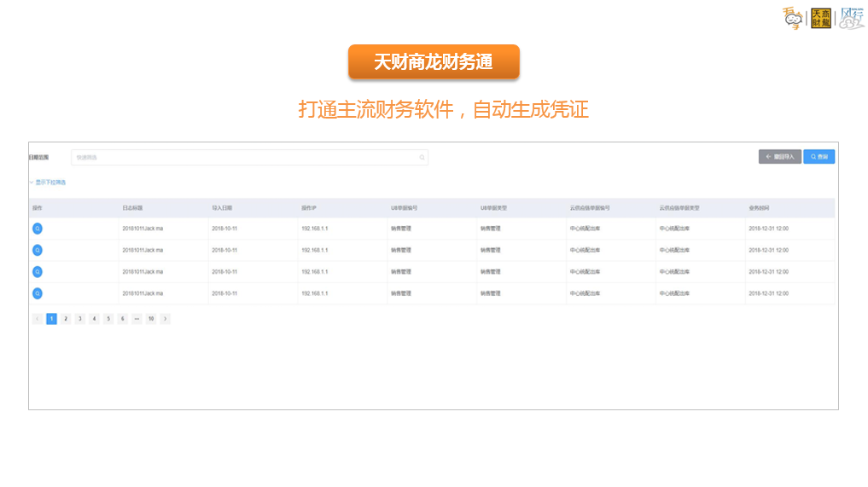Click the orange 天财商龙财务通 banner
This screenshot has height=487, width=868.
tap(434, 61)
